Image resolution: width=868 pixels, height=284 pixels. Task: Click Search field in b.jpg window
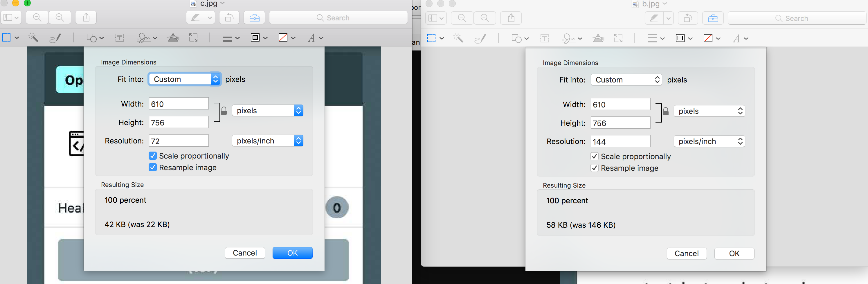coord(797,18)
